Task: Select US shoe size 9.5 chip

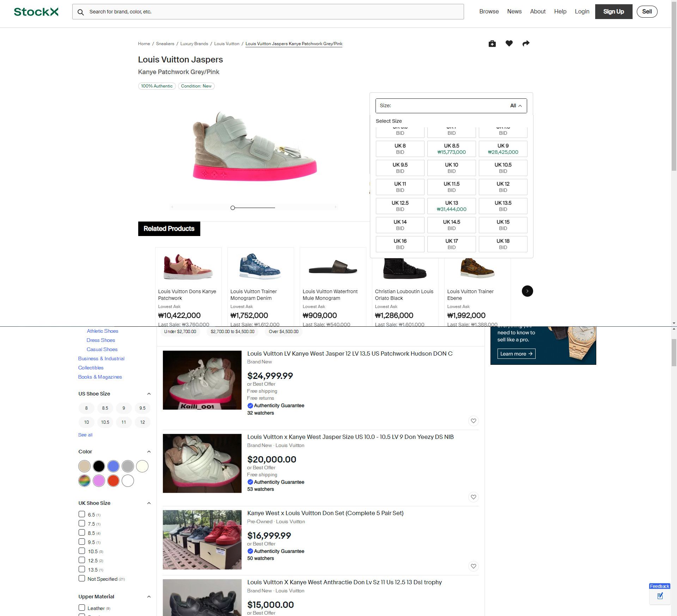Action: pos(142,408)
